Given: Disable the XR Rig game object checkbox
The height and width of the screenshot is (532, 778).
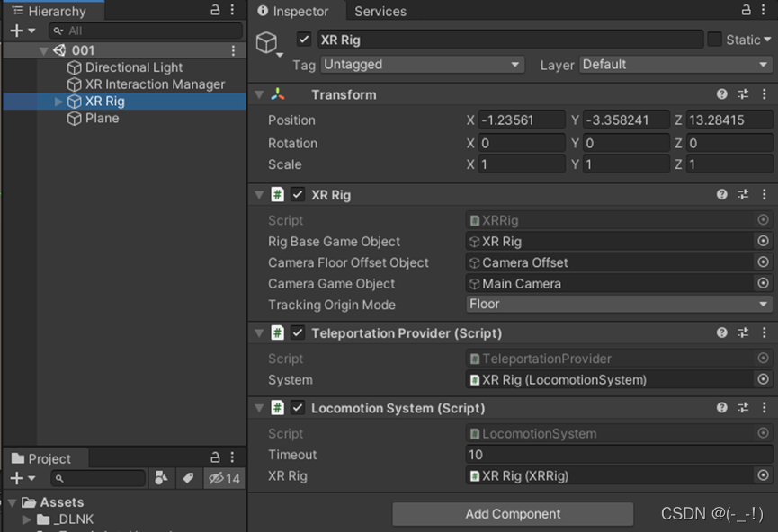Looking at the screenshot, I should 304,40.
